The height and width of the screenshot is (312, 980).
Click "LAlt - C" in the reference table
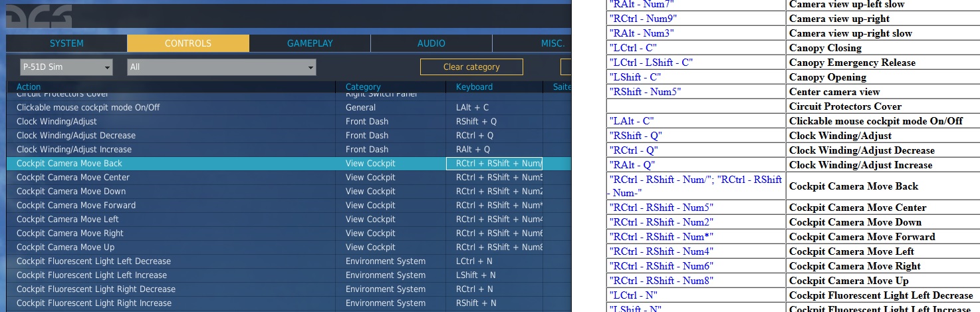[632, 121]
